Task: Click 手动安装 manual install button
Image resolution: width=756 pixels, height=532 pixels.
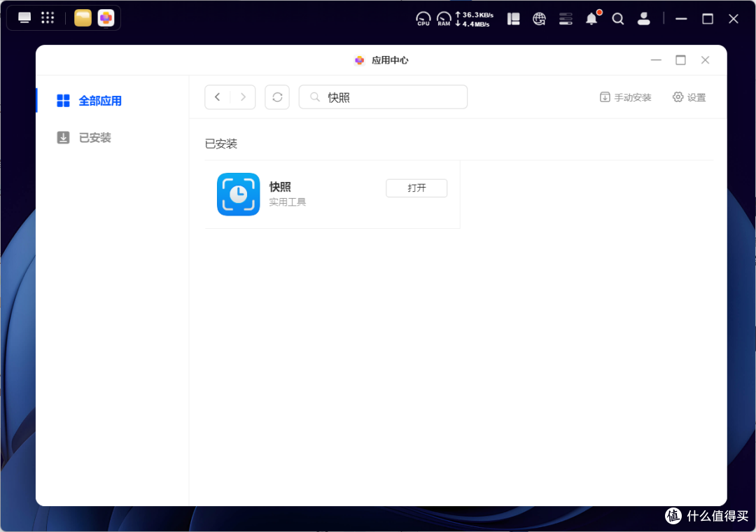Action: pyautogui.click(x=625, y=97)
